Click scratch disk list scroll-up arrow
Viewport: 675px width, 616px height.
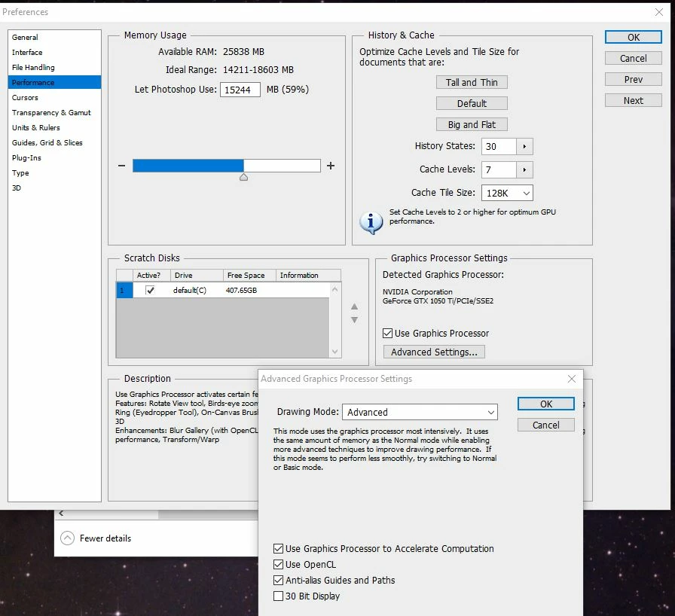click(335, 289)
